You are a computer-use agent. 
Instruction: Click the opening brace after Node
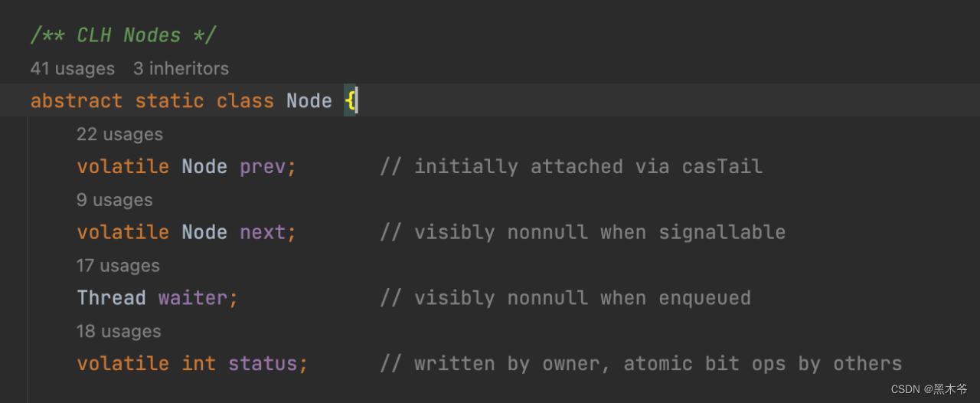pos(349,100)
